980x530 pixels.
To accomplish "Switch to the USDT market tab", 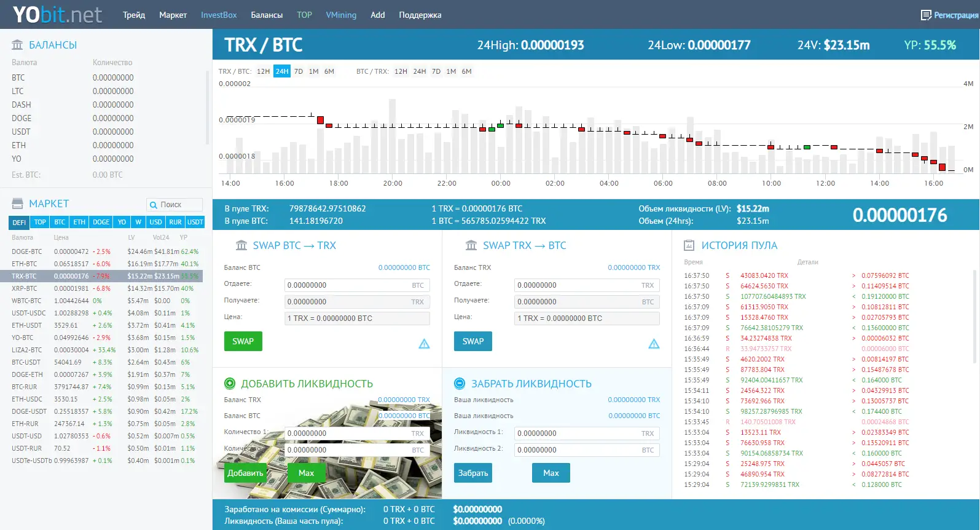I will click(x=195, y=222).
